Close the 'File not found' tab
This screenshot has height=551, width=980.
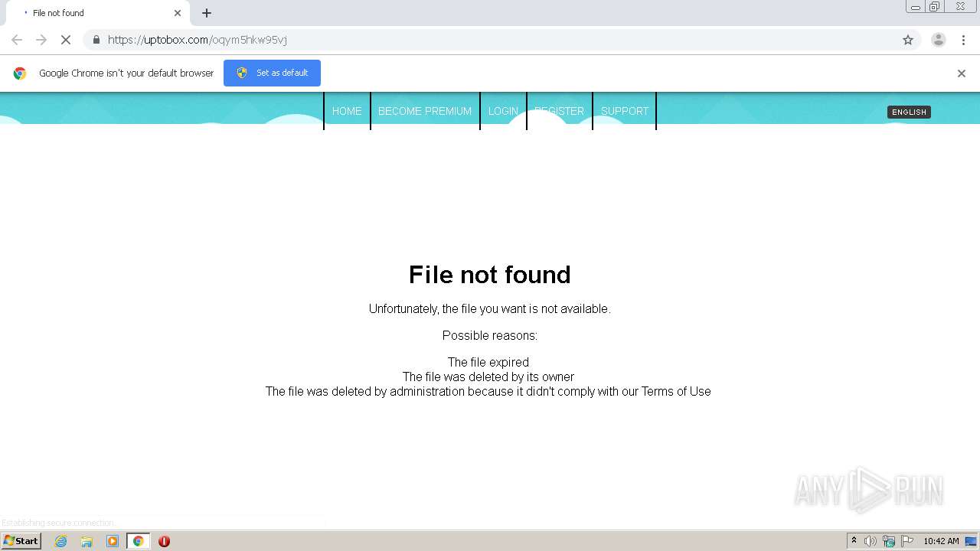coord(178,13)
